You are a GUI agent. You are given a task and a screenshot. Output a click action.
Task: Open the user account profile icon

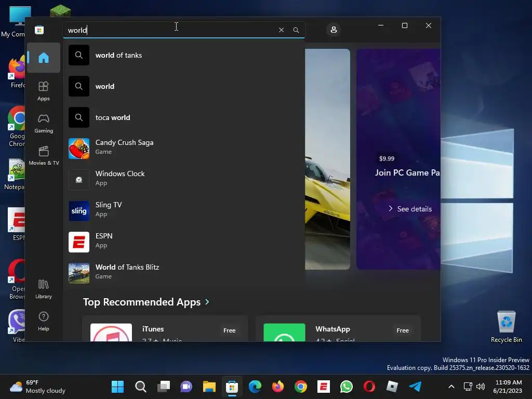(334, 30)
